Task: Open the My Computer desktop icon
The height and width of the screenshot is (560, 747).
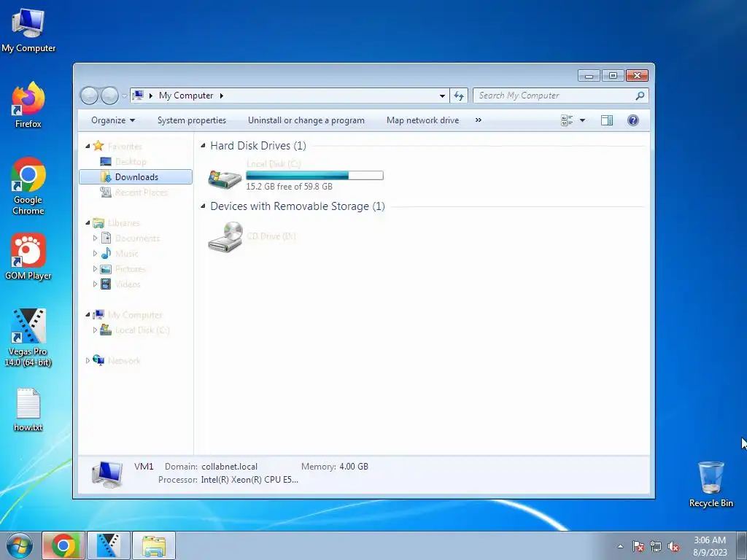Action: point(28,30)
